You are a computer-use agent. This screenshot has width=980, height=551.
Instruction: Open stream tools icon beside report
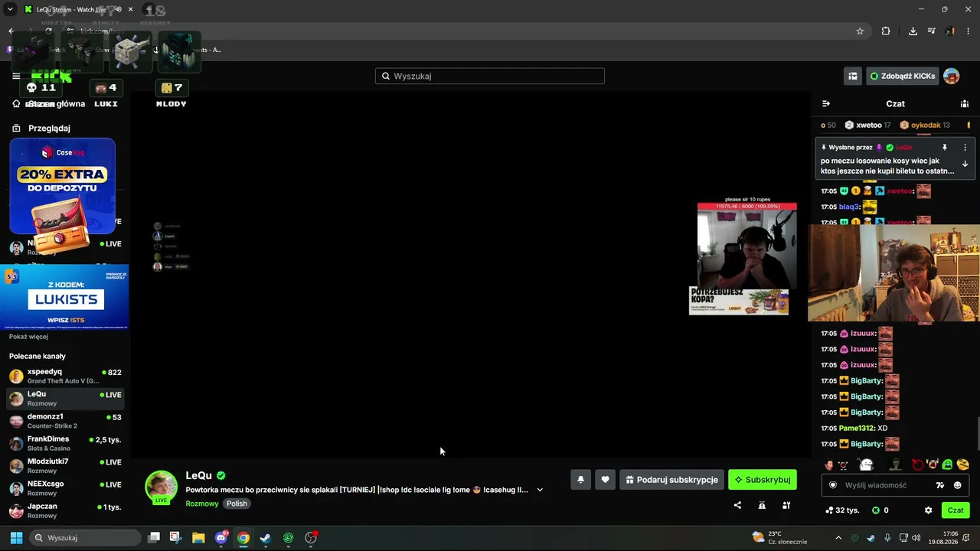pyautogui.click(x=786, y=505)
